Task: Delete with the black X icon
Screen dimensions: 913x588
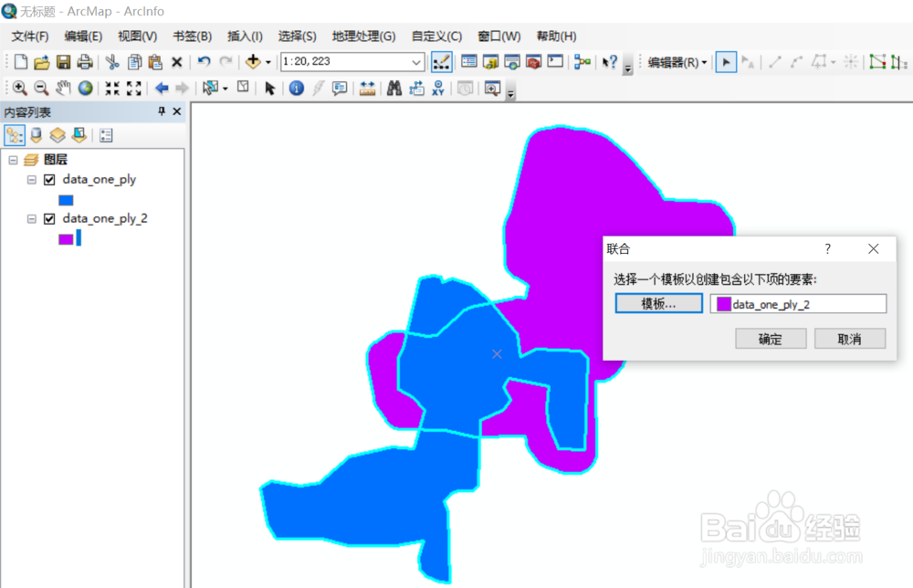Action: (177, 62)
